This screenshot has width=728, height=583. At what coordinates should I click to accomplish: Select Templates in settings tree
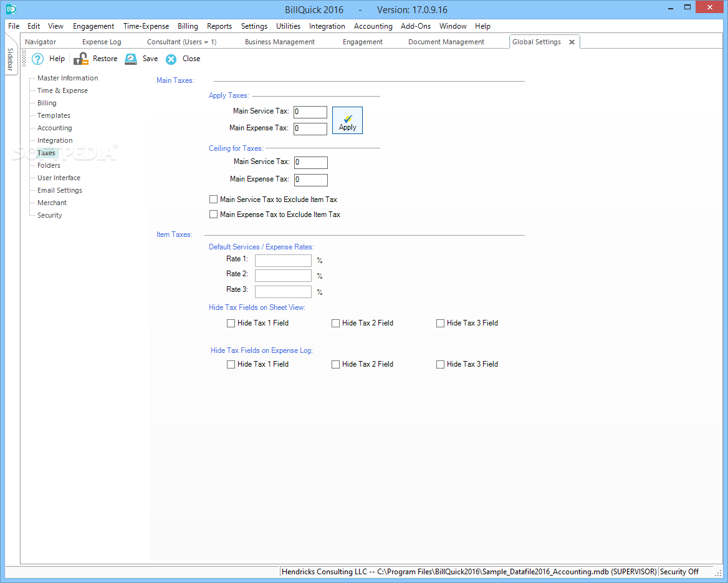pos(54,116)
